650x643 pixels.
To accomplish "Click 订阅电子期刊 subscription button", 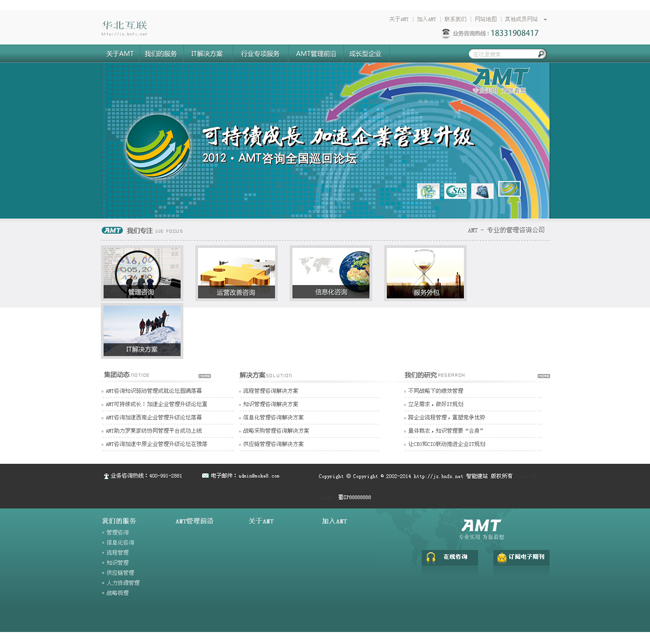I will [x=521, y=558].
